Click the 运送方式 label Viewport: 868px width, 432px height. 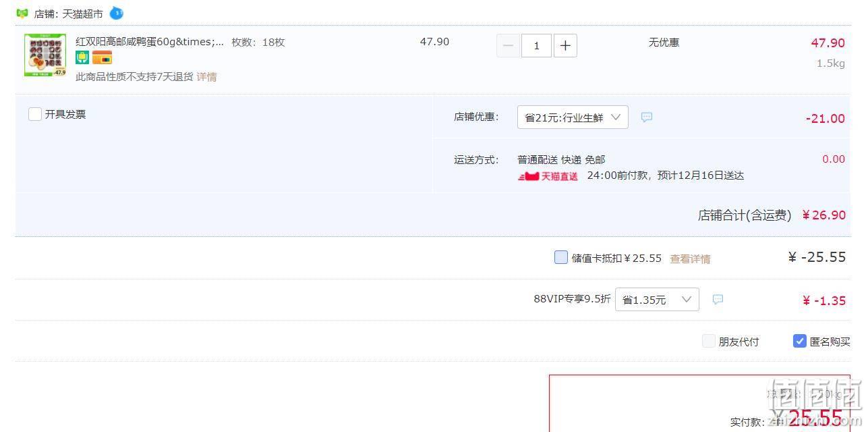click(x=476, y=160)
